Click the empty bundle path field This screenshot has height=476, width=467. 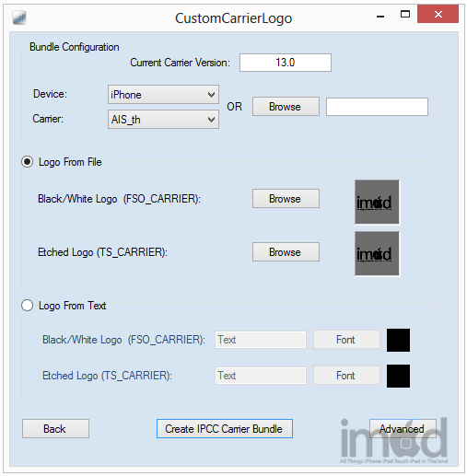tap(377, 107)
